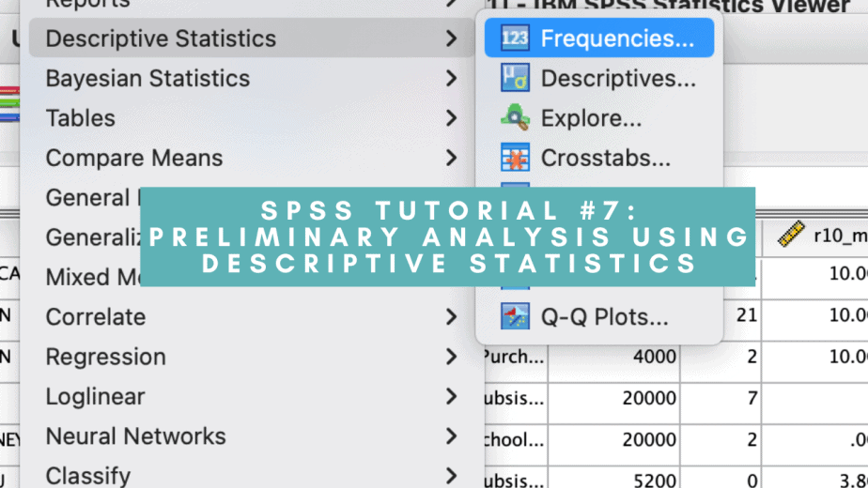
Task: Expand the Descriptive Statistics submenu arrow
Action: coord(452,38)
